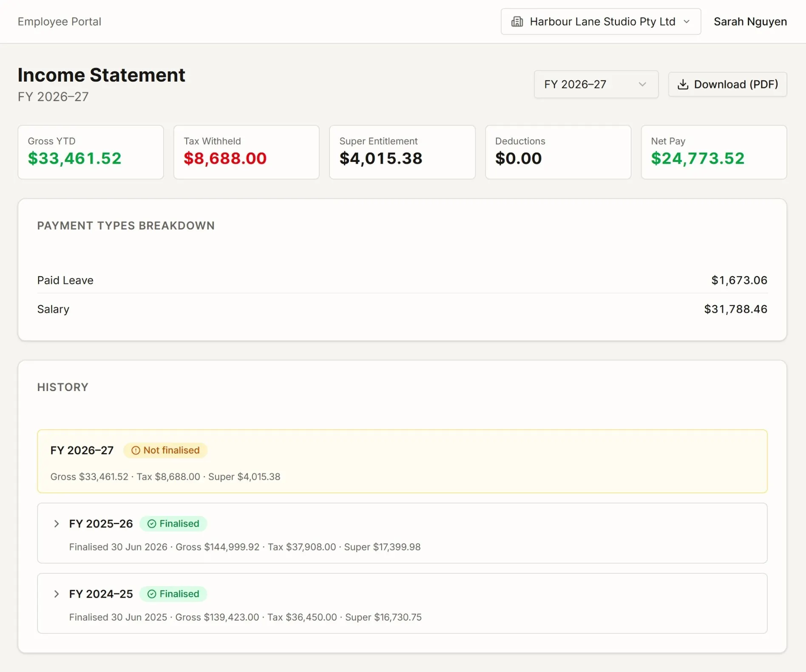Open the Harbour Lane Studio Pty Ltd company switcher
The width and height of the screenshot is (806, 672).
[x=601, y=22]
